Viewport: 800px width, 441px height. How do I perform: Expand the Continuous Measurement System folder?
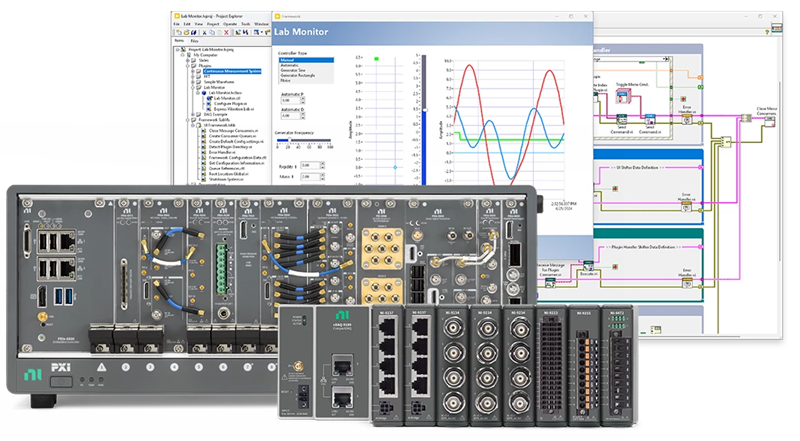pyautogui.click(x=193, y=71)
